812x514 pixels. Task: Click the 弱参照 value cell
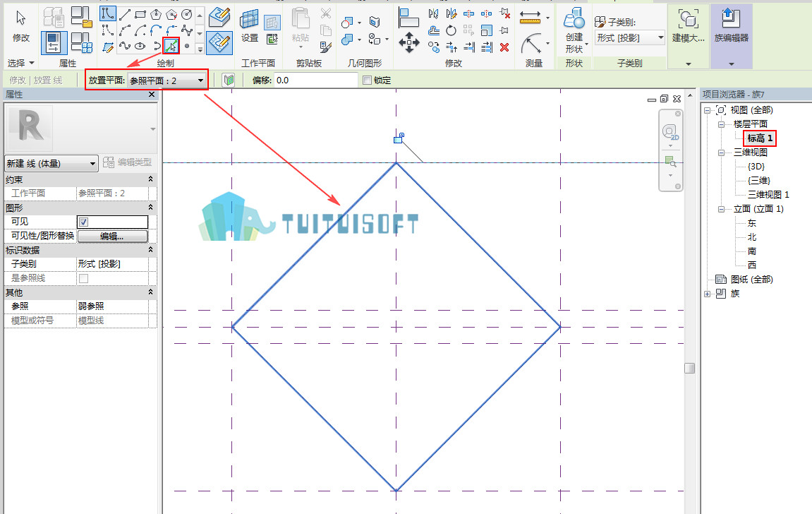pyautogui.click(x=112, y=306)
